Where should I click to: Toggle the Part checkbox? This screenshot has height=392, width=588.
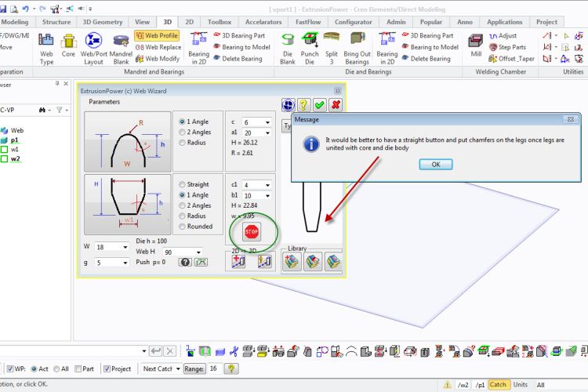(78, 368)
